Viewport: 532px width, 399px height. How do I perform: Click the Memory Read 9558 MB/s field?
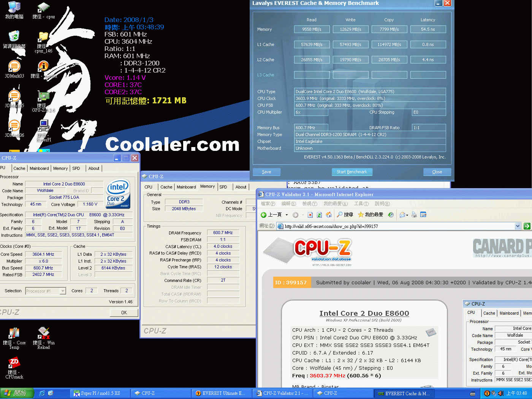point(312,29)
